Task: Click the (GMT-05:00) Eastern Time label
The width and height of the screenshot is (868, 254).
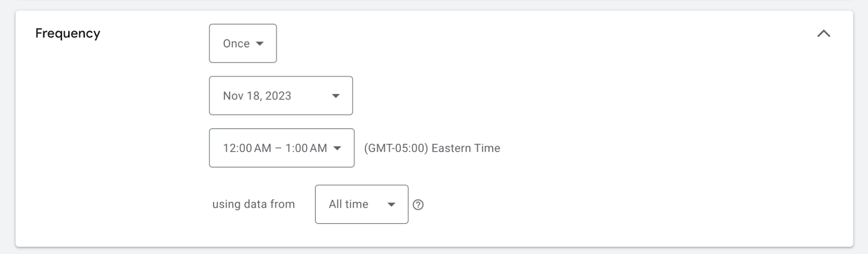Action: (x=432, y=148)
